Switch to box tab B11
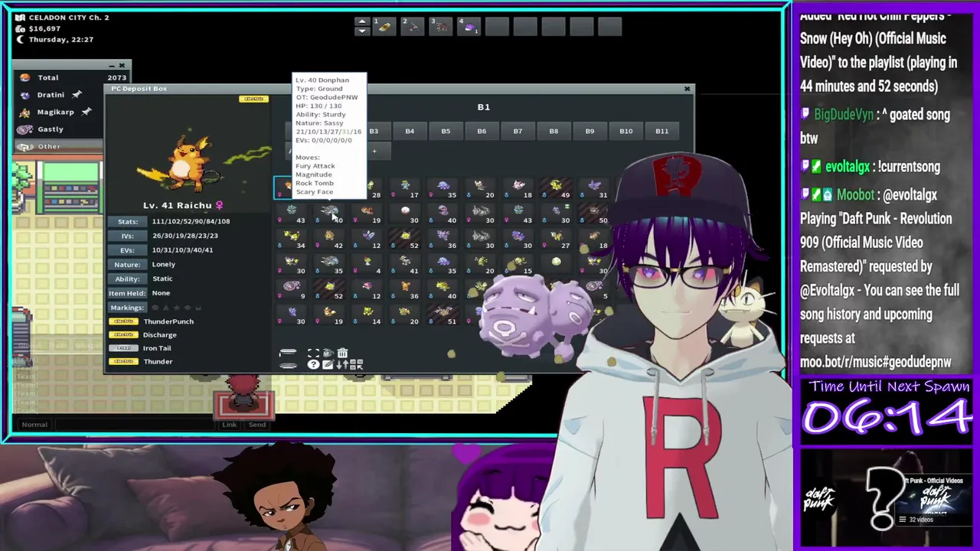Screen dimensions: 980x551 pos(661,131)
